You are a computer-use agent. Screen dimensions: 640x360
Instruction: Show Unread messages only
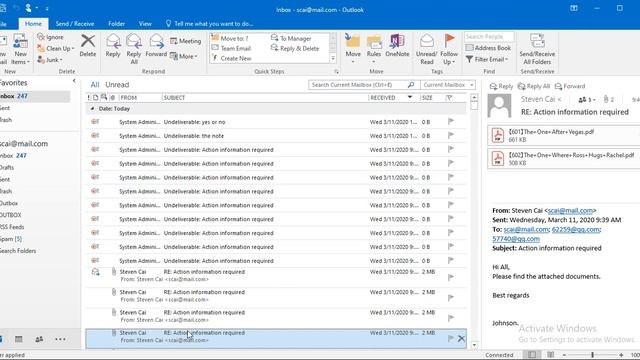point(117,84)
